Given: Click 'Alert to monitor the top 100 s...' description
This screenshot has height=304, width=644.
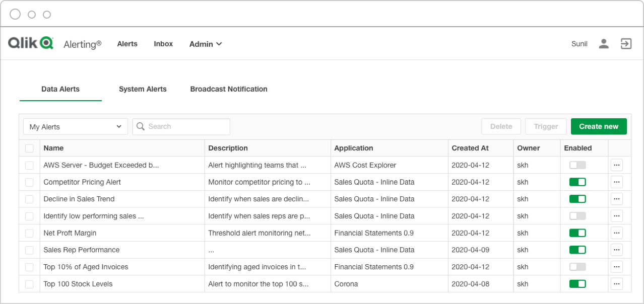Looking at the screenshot, I should 259,284.
